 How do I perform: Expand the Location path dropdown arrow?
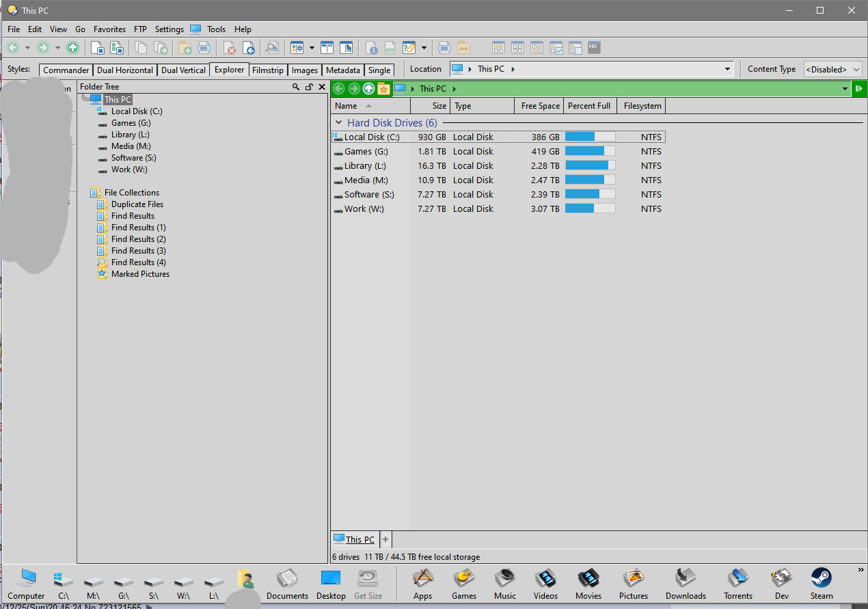point(727,69)
